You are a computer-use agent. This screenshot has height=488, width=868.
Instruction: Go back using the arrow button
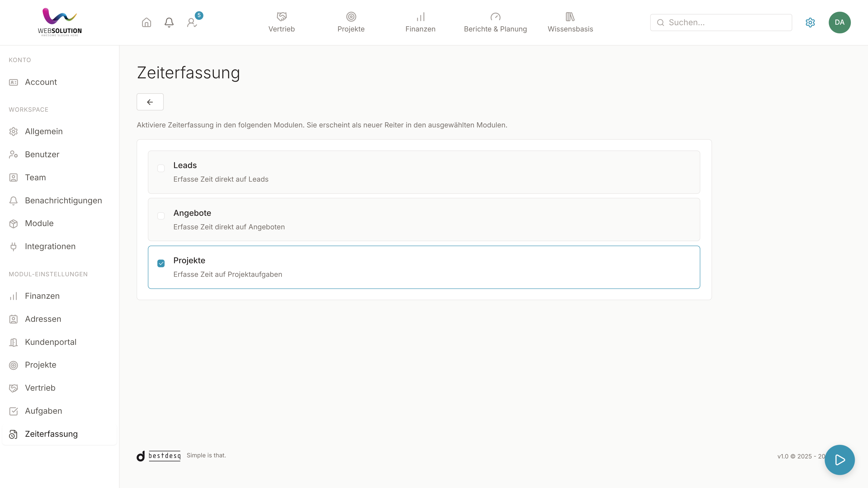click(150, 102)
